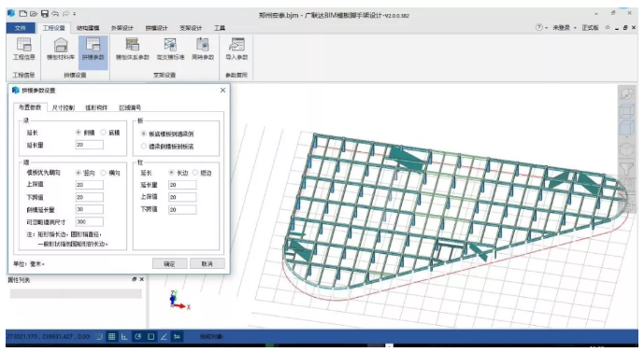Click the wireframe cube icon in viewport toolbar
Viewport: 644px width, 352px height.
pyautogui.click(x=626, y=111)
